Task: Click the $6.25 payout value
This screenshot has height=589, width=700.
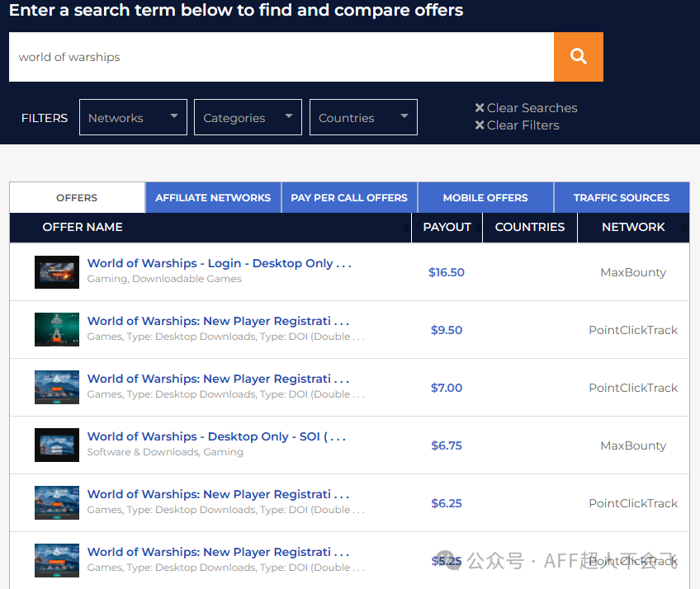Action: [447, 503]
